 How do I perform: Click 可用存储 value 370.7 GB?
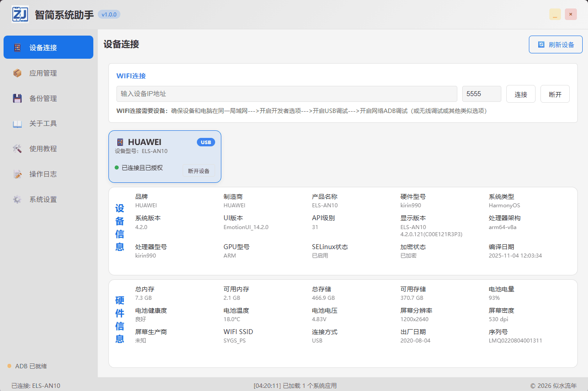tap(412, 298)
